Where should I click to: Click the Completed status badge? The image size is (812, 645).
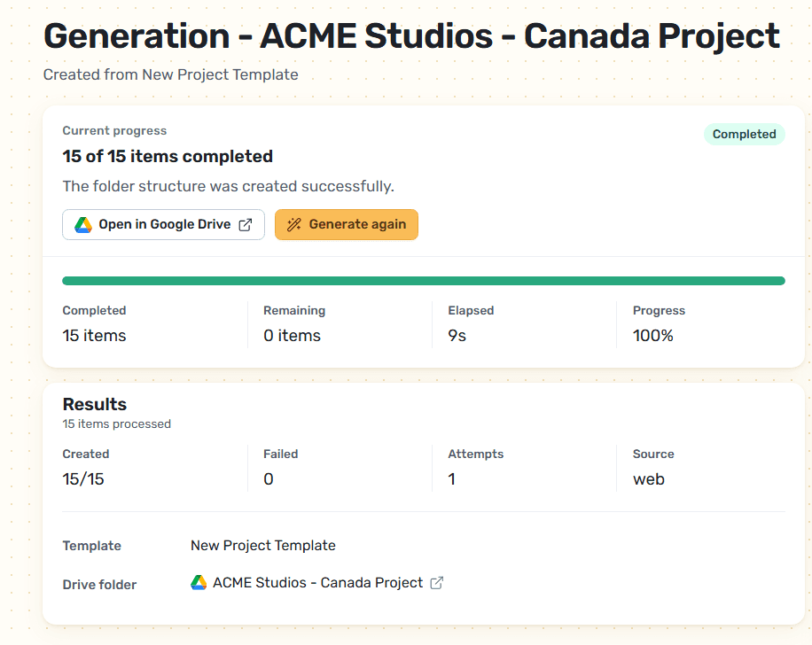pos(744,135)
